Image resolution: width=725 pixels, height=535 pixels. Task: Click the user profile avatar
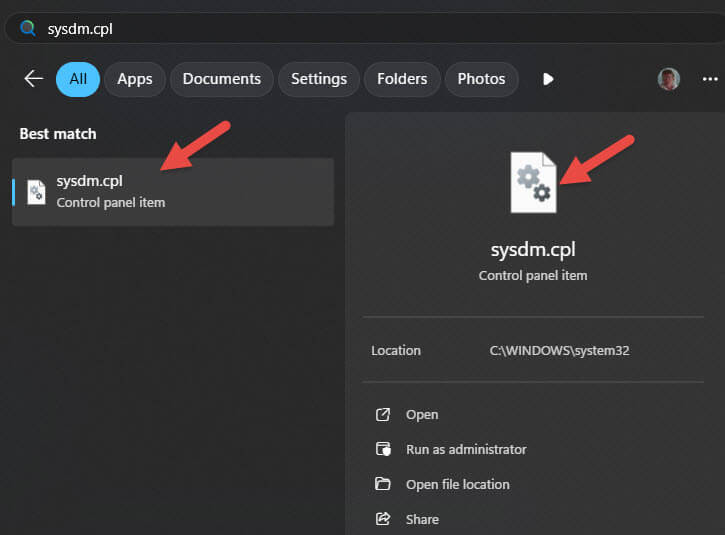point(669,79)
